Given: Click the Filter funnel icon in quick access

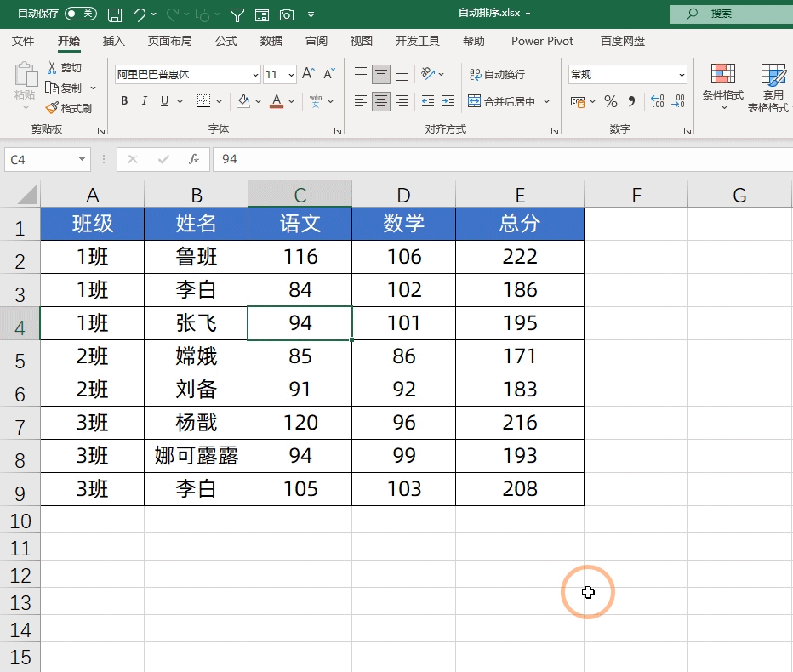Looking at the screenshot, I should click(x=237, y=14).
